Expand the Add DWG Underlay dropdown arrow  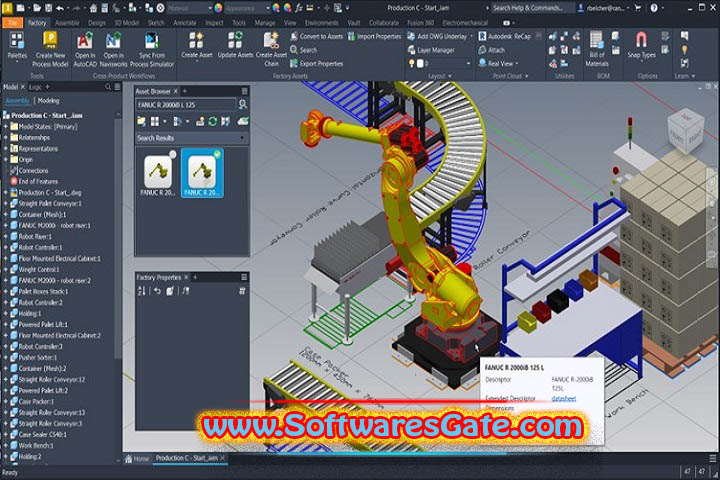tap(472, 36)
